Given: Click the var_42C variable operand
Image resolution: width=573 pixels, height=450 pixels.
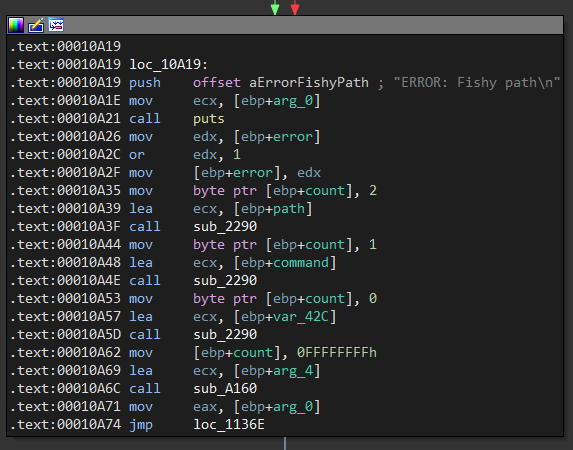Looking at the screenshot, I should [x=301, y=317].
